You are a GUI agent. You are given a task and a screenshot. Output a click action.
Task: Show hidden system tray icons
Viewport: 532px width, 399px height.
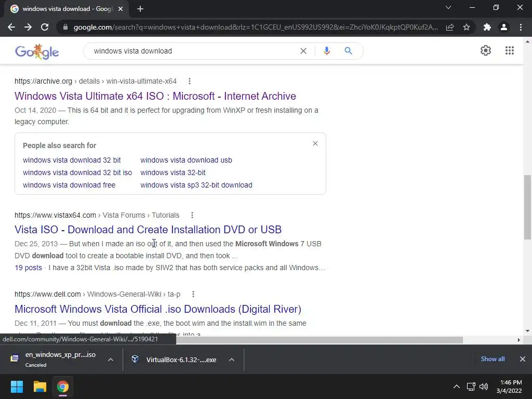click(457, 387)
